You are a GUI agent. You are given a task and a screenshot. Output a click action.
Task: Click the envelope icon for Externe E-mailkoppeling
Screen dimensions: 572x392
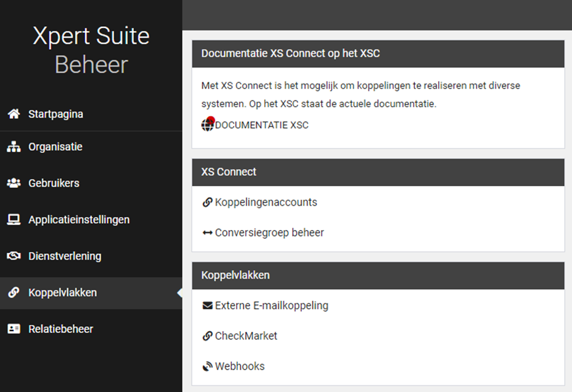[x=208, y=306]
